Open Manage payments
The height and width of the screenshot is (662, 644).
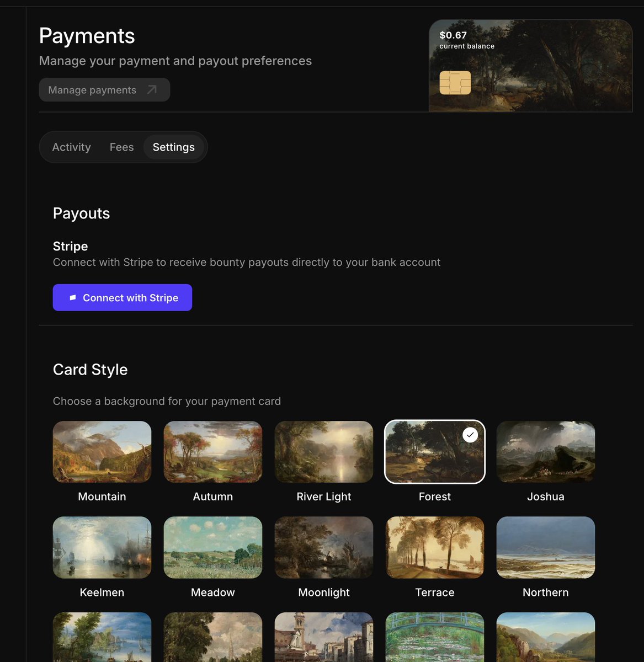click(104, 90)
